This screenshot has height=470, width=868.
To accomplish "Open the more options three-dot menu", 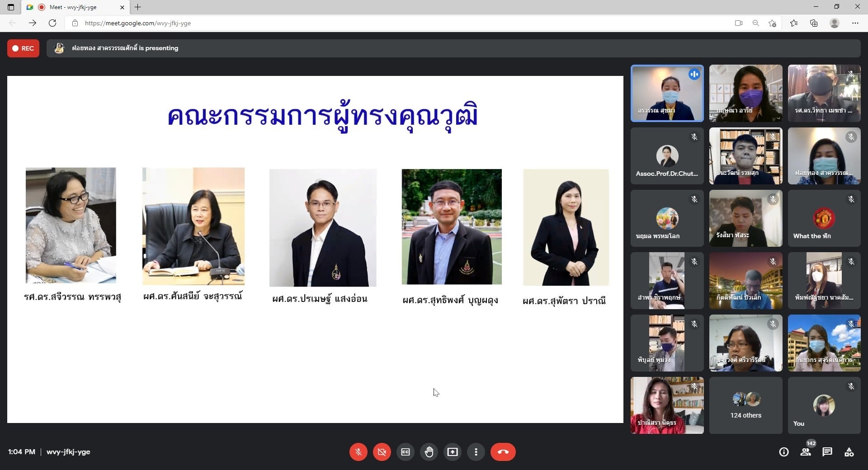I will (x=476, y=452).
